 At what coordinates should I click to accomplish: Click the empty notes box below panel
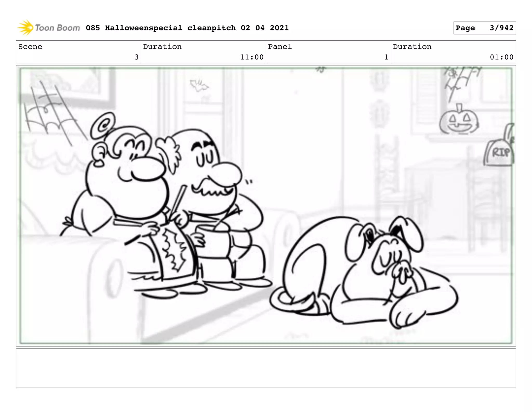coord(266,368)
